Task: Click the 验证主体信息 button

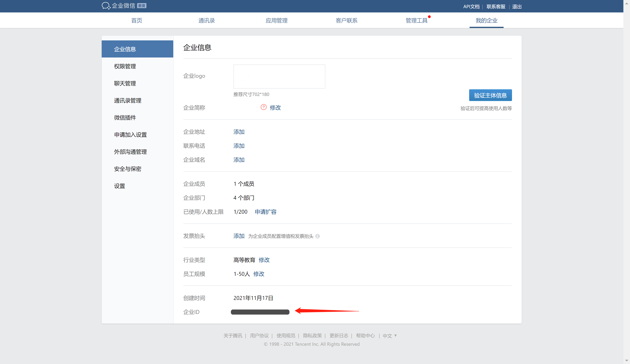Action: click(x=490, y=95)
